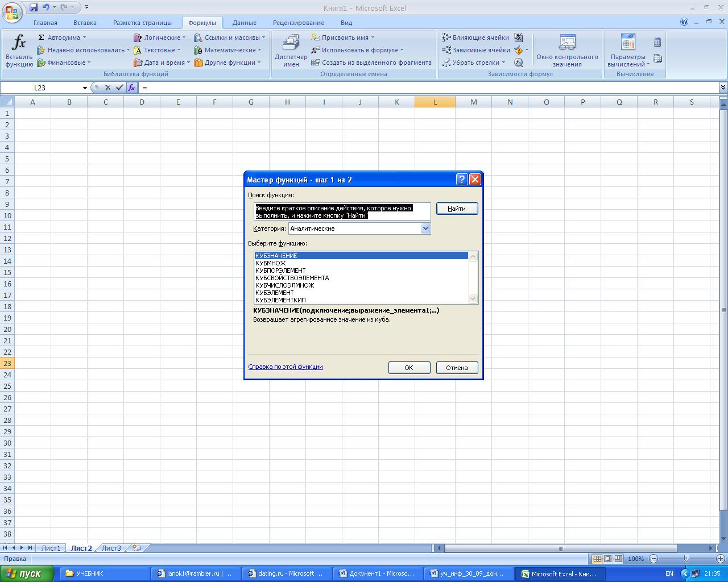Zoom in with the plus button
Screen dimensions: 728x582
point(721,559)
